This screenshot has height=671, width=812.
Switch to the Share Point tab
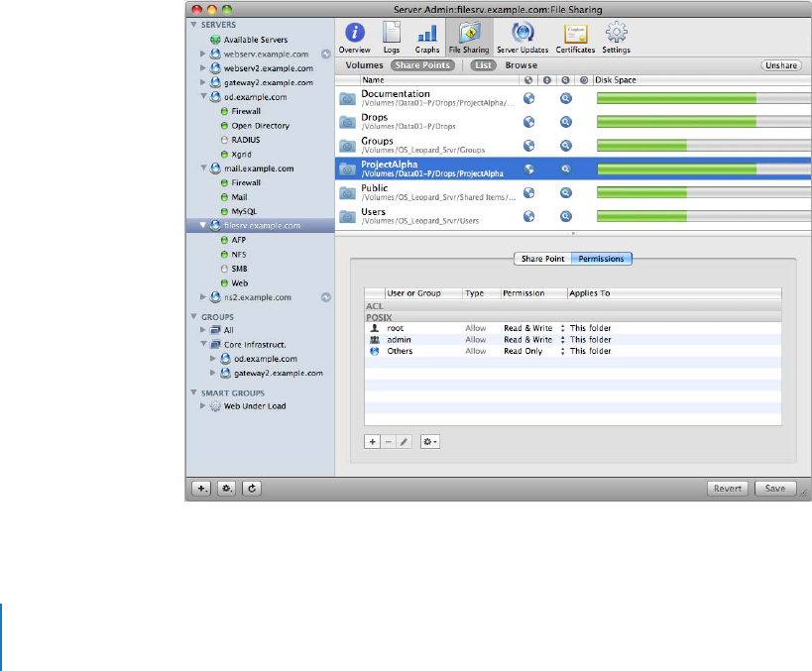tap(542, 259)
